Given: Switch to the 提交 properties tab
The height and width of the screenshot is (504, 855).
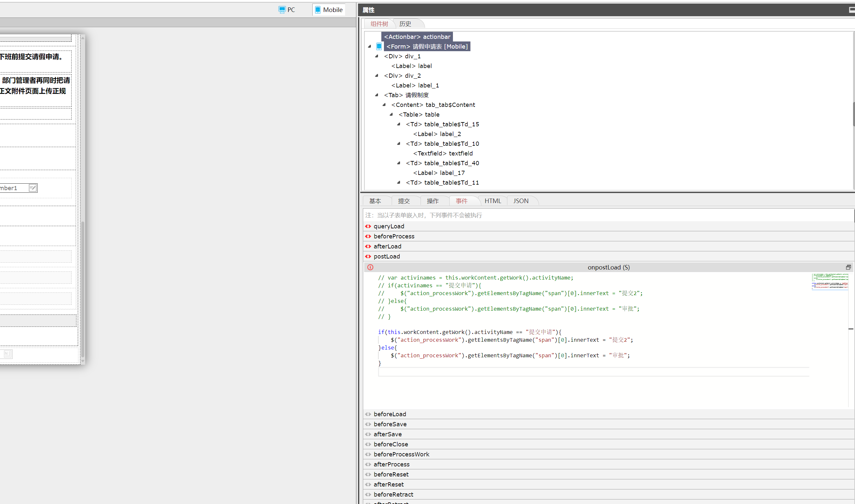Looking at the screenshot, I should pyautogui.click(x=404, y=201).
